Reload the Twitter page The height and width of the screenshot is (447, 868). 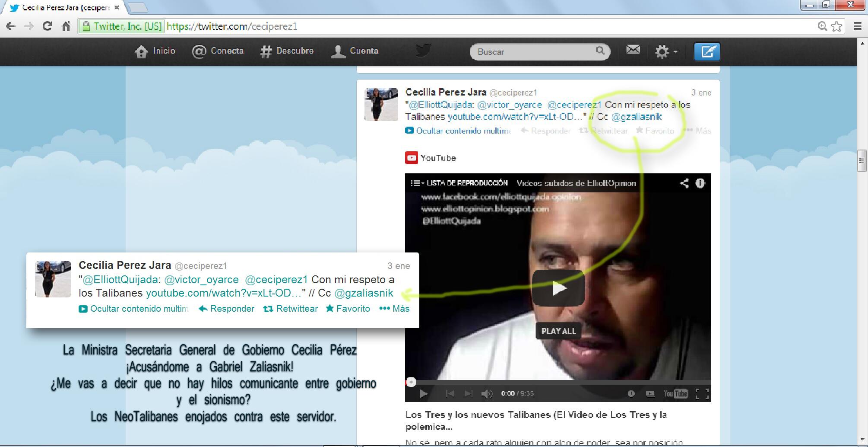tap(47, 26)
